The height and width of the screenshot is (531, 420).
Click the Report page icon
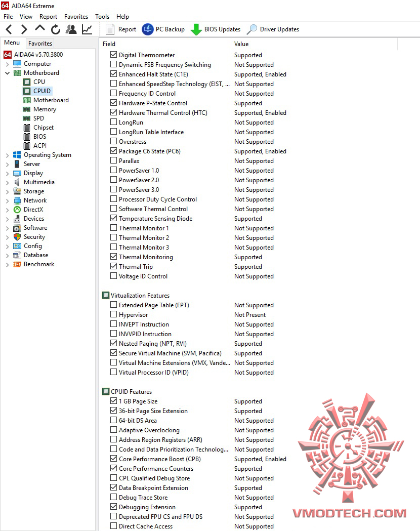pos(110,29)
